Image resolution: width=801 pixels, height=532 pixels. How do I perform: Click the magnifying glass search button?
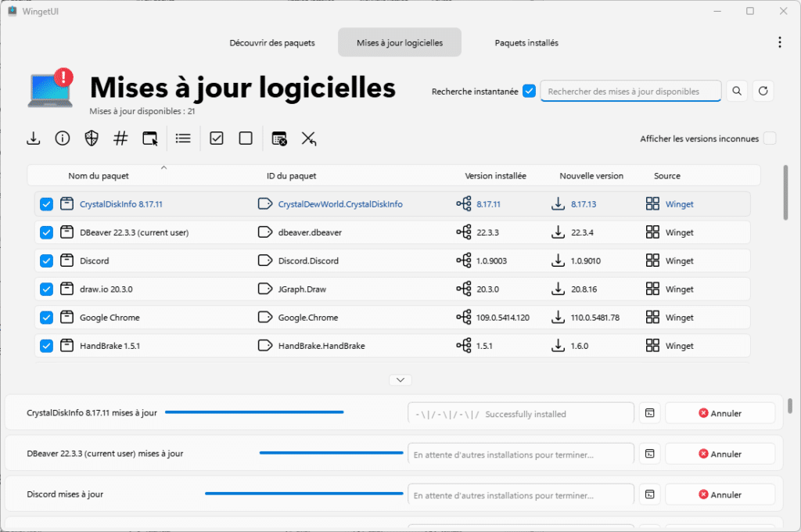[x=737, y=91]
